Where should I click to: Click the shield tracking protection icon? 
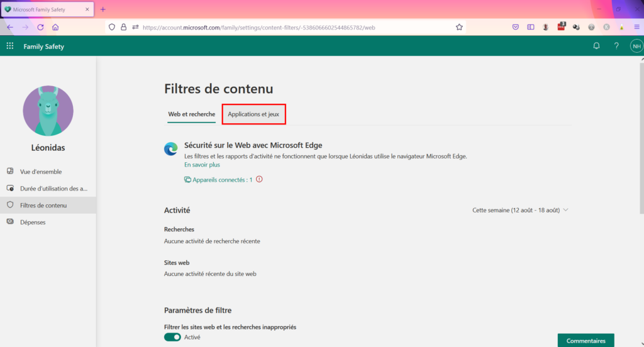pyautogui.click(x=112, y=27)
